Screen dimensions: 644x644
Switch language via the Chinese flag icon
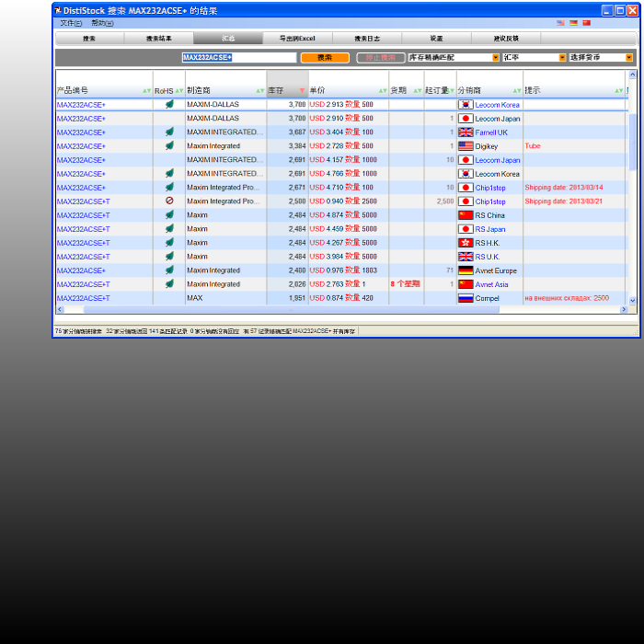coord(587,23)
